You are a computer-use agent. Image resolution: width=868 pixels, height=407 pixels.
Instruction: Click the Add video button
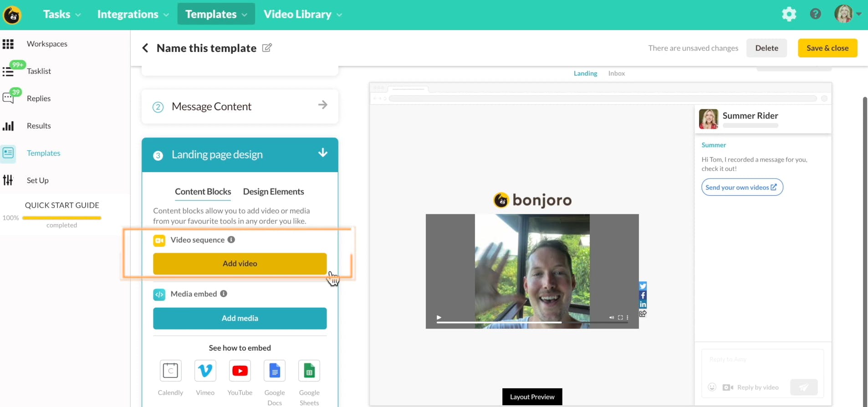point(240,264)
